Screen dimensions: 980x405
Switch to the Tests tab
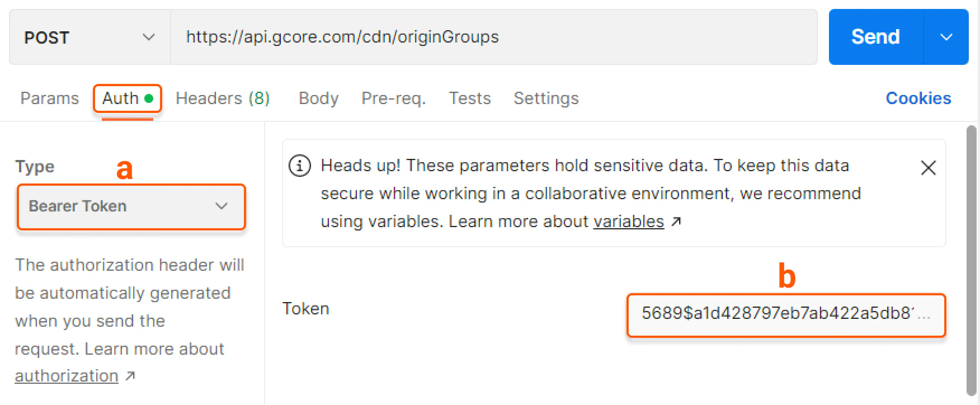pyautogui.click(x=470, y=98)
